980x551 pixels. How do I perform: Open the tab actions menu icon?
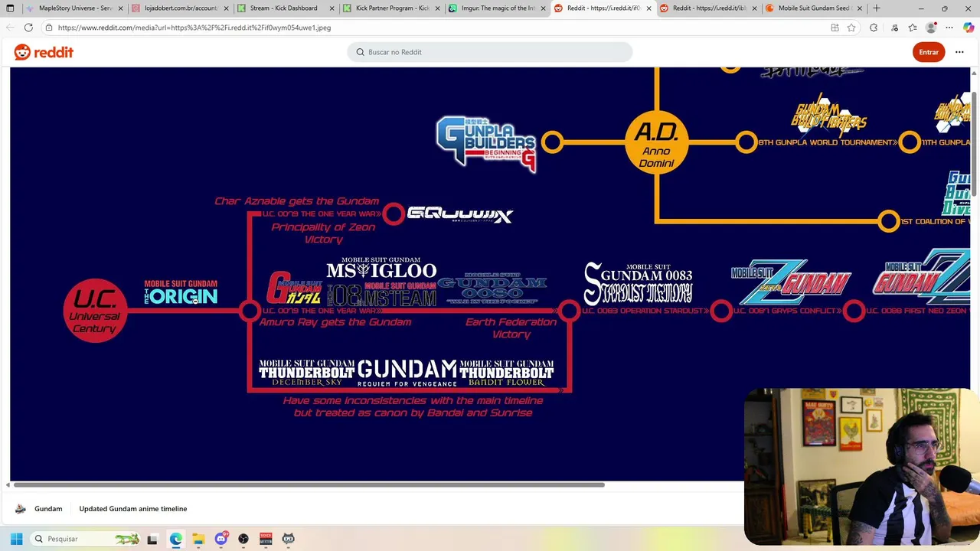coord(10,8)
